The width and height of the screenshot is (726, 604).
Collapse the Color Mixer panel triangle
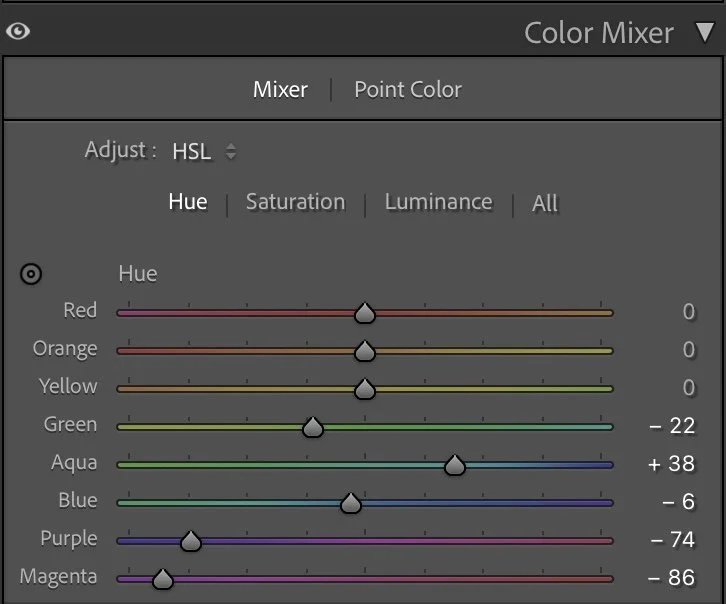(705, 32)
